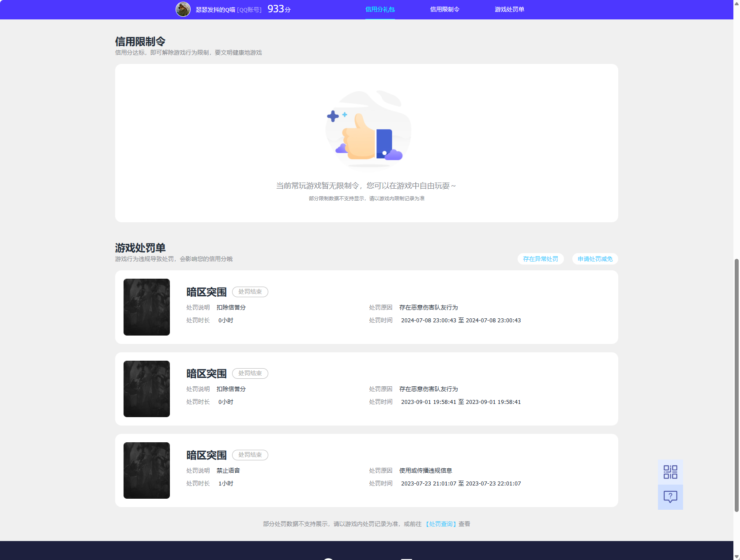The height and width of the screenshot is (560, 740).
Task: Open the QR code icon
Action: [670, 472]
